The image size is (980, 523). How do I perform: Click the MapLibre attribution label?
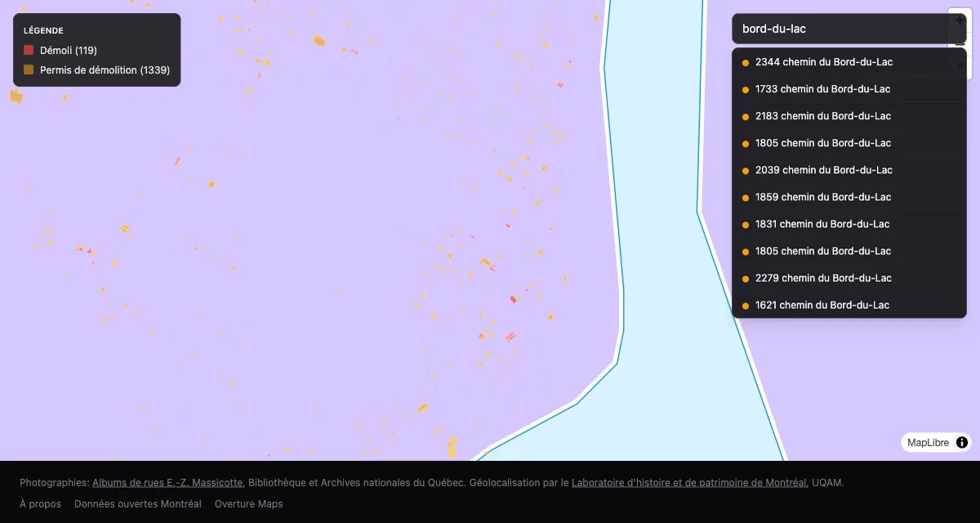pyautogui.click(x=929, y=443)
